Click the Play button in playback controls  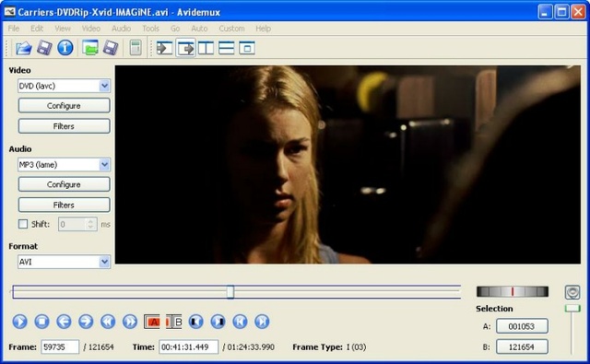pyautogui.click(x=19, y=322)
